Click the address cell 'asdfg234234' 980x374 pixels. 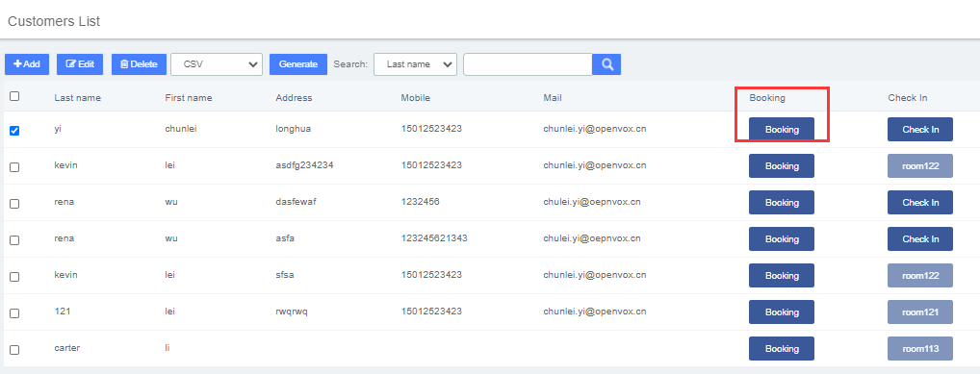(x=304, y=165)
